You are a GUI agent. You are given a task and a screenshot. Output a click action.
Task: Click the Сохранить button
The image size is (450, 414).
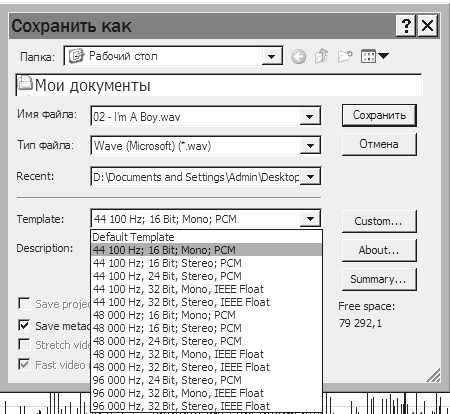[x=379, y=115]
